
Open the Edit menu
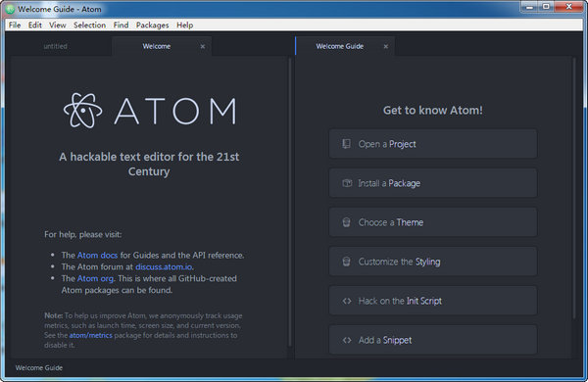[35, 25]
